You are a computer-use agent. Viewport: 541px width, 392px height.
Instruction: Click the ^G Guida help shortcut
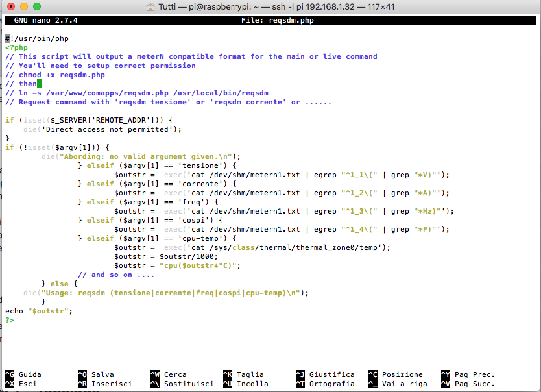[x=23, y=374]
